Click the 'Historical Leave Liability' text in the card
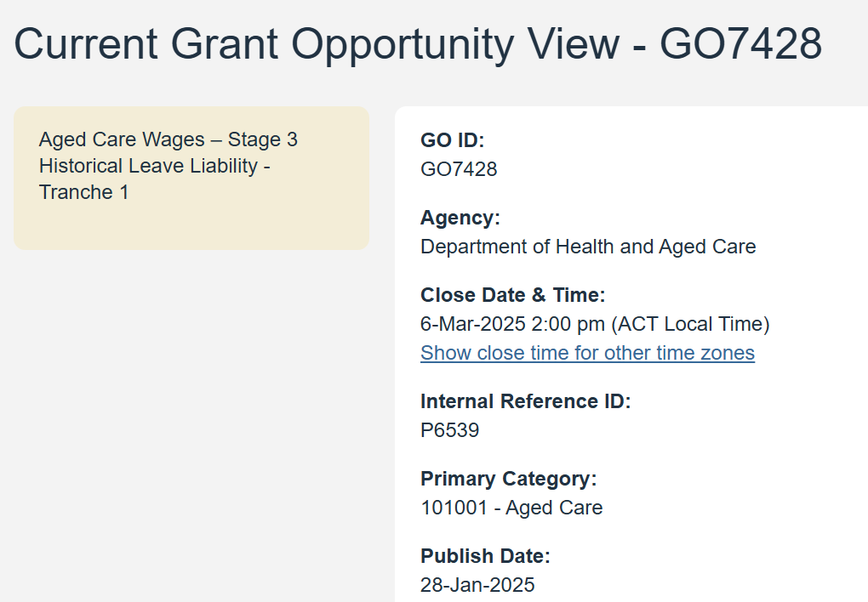 [148, 166]
